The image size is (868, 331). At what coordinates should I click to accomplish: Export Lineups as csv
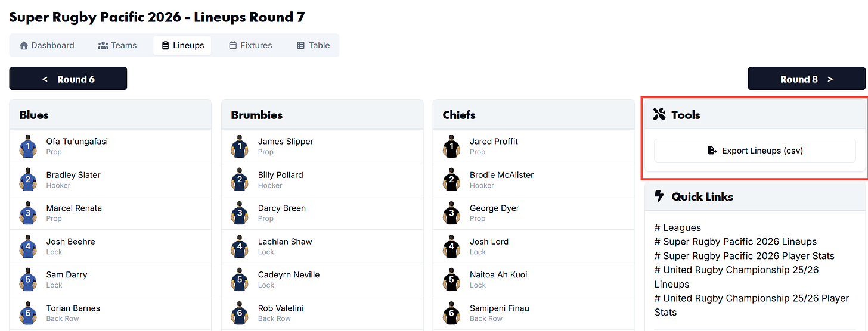click(x=755, y=151)
